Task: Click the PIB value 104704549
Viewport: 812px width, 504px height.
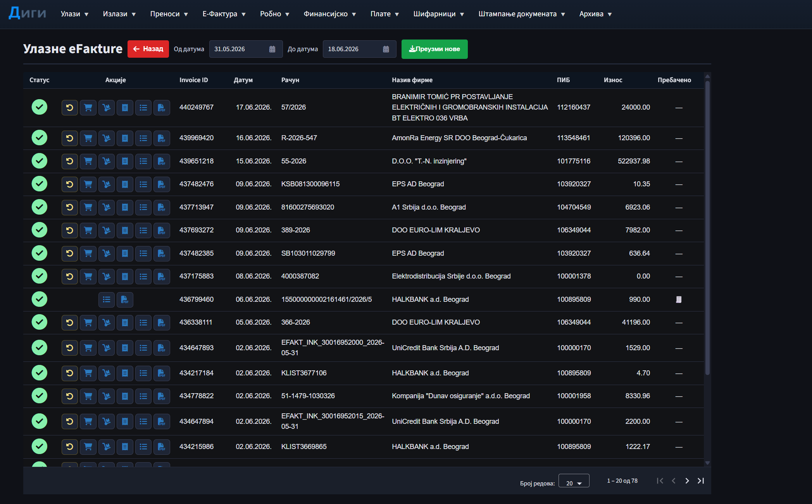Action: tap(574, 207)
